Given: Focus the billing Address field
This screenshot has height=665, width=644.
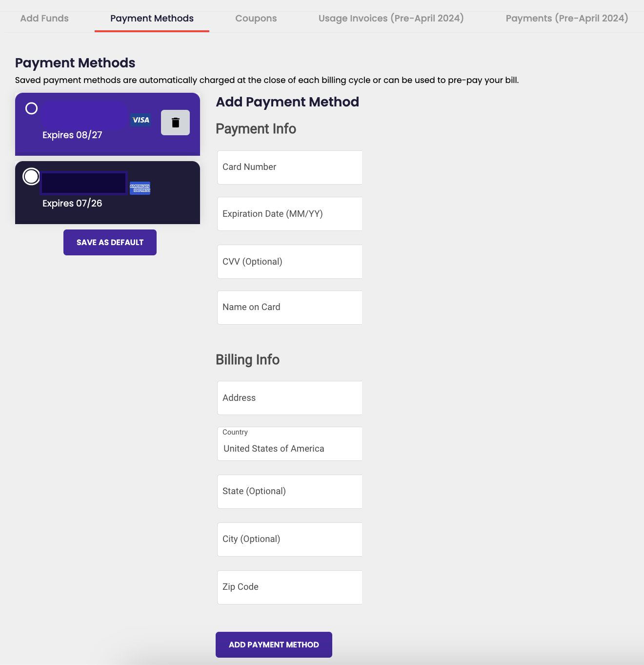Looking at the screenshot, I should pos(290,398).
